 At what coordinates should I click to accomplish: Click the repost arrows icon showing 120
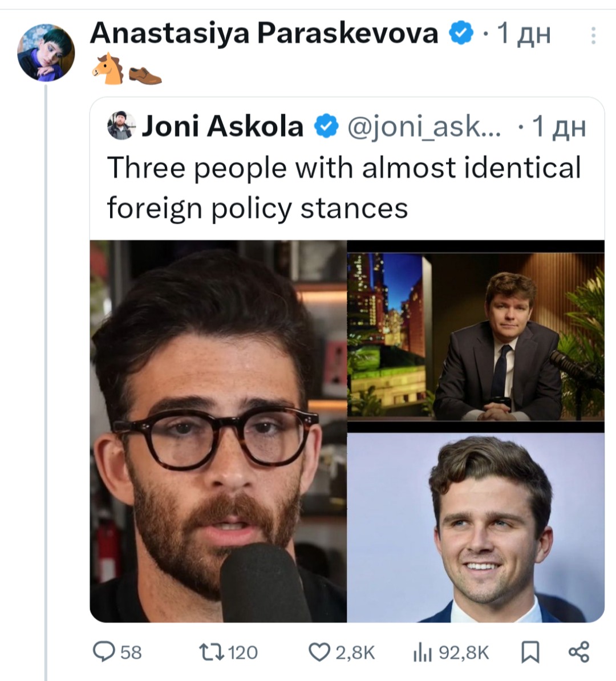point(208,651)
